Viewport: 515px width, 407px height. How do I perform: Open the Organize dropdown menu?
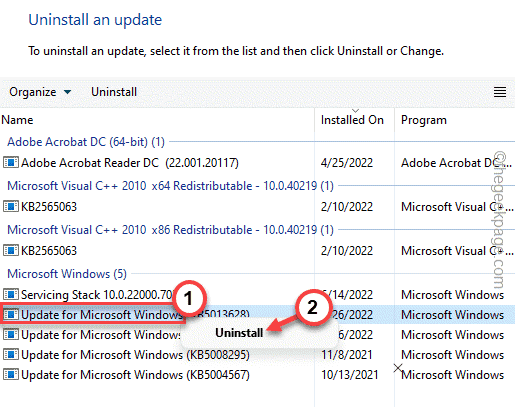click(x=40, y=92)
